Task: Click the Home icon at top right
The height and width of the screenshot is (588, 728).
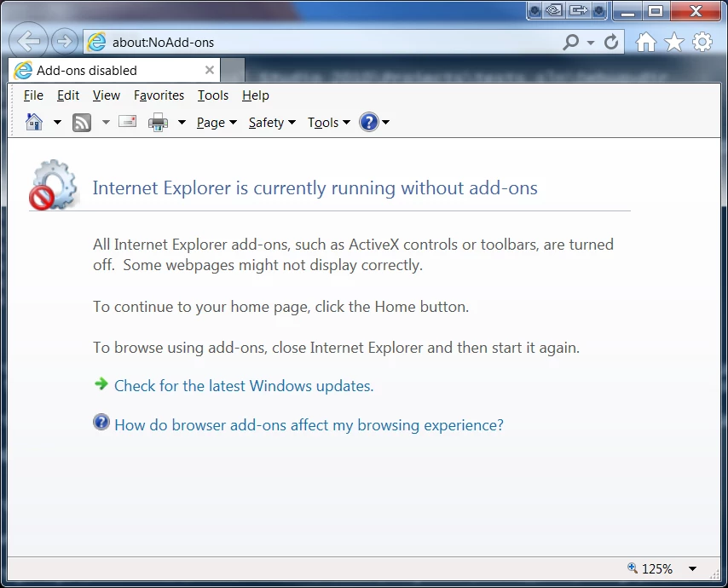Action: pyautogui.click(x=646, y=43)
